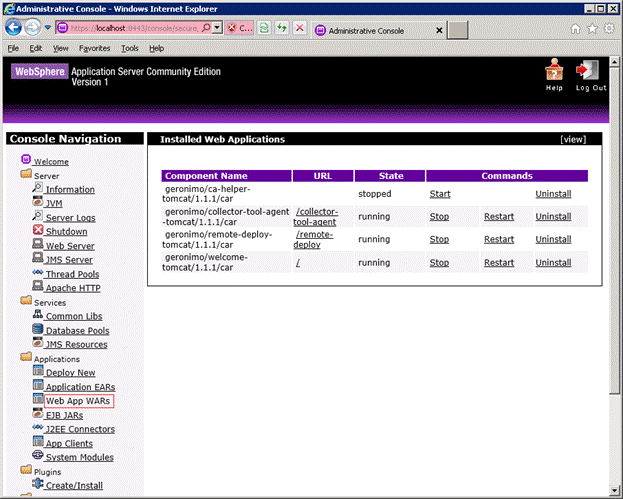This screenshot has width=623, height=499.
Task: Open the View menu
Action: tap(60, 48)
